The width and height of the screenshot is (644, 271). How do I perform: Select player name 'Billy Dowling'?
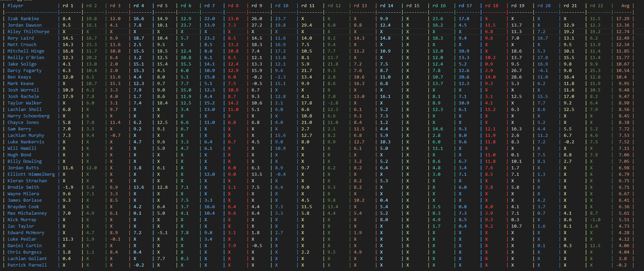(25, 161)
